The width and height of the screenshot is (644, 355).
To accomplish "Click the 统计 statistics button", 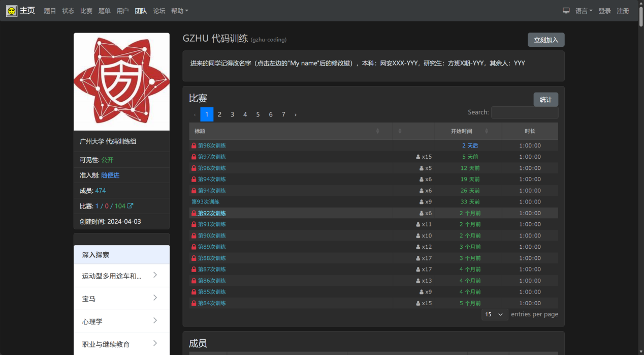I will click(x=546, y=100).
